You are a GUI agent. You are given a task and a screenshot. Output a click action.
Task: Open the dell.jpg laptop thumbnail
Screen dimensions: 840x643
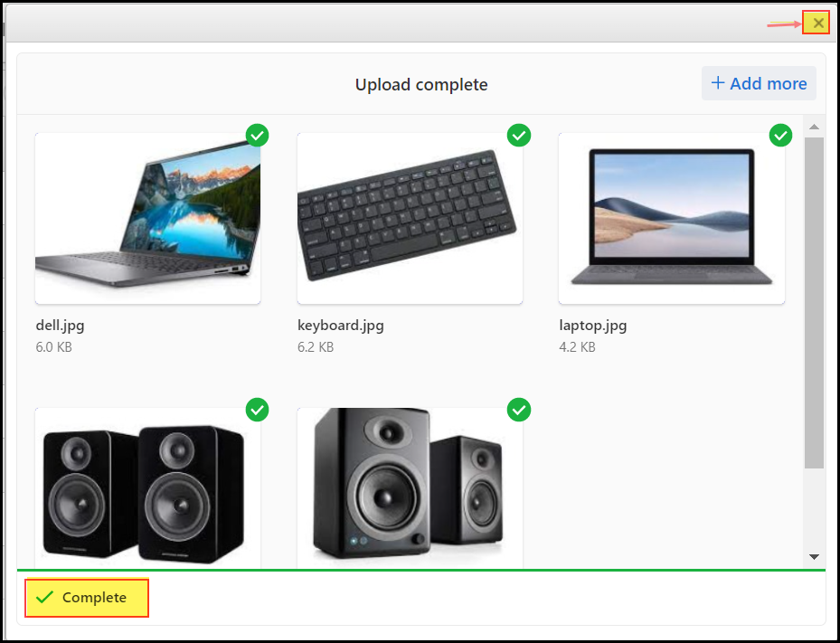click(x=148, y=219)
